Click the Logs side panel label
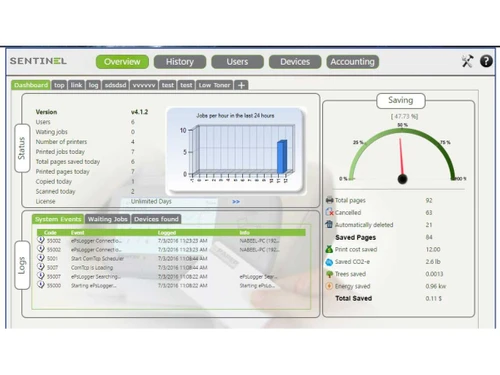Viewport: 500px width, 375px height. coord(22,265)
